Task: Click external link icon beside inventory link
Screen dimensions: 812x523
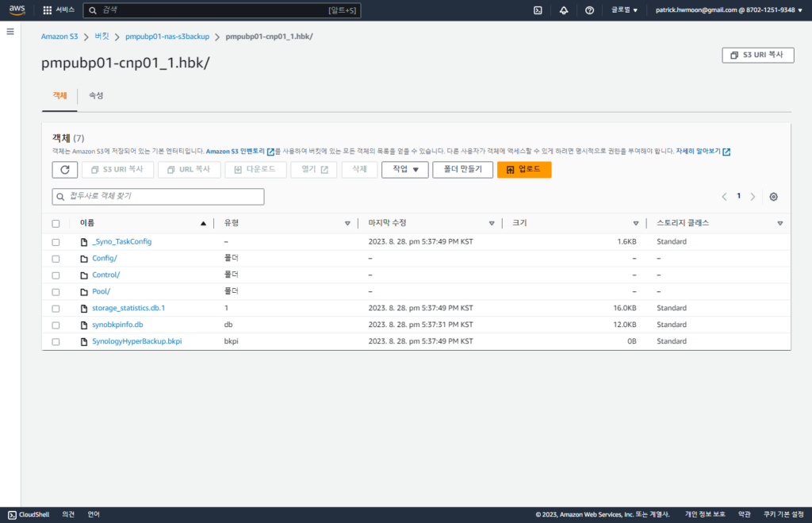Action: pos(270,152)
